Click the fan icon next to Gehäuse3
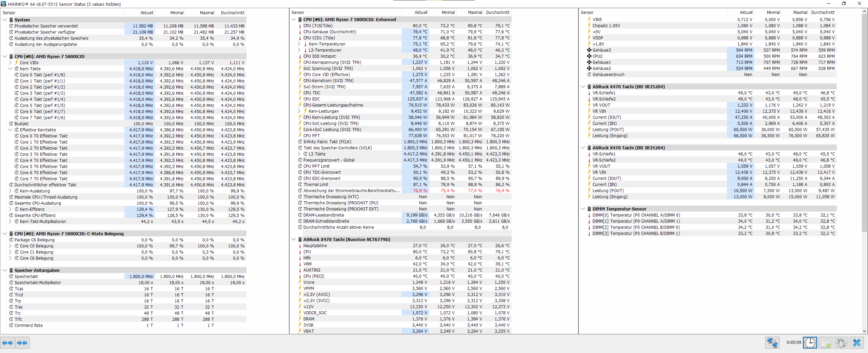Screen dimensions: 868x353 click(x=589, y=50)
